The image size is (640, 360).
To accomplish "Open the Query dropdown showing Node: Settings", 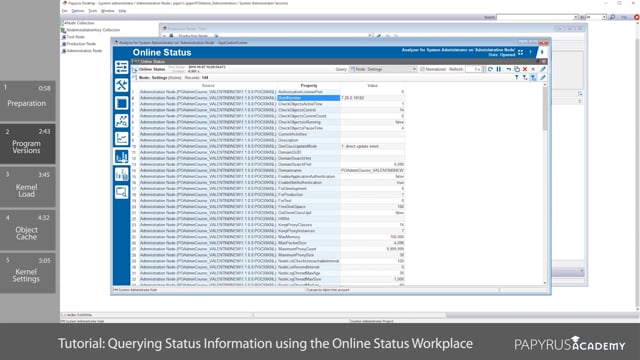I will (x=383, y=69).
